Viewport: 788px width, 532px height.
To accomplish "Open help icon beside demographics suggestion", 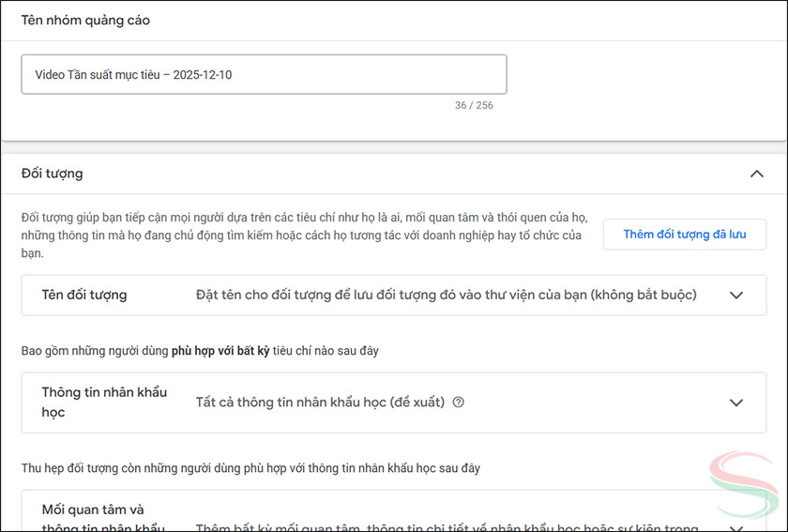I will tap(459, 403).
